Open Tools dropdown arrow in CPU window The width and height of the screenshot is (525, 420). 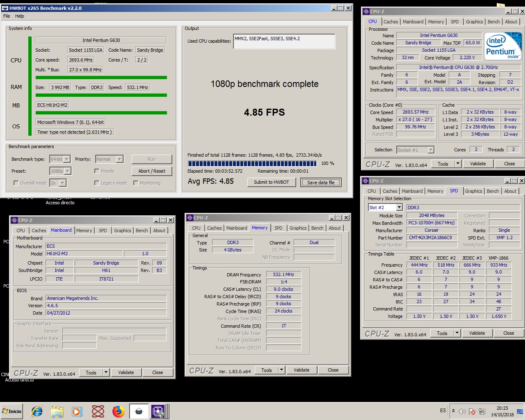point(458,164)
